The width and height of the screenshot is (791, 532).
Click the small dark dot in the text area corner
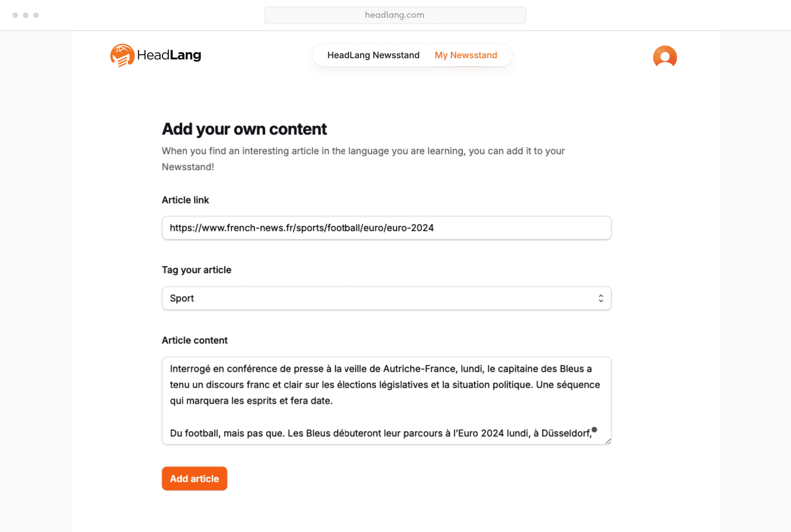[x=594, y=430]
